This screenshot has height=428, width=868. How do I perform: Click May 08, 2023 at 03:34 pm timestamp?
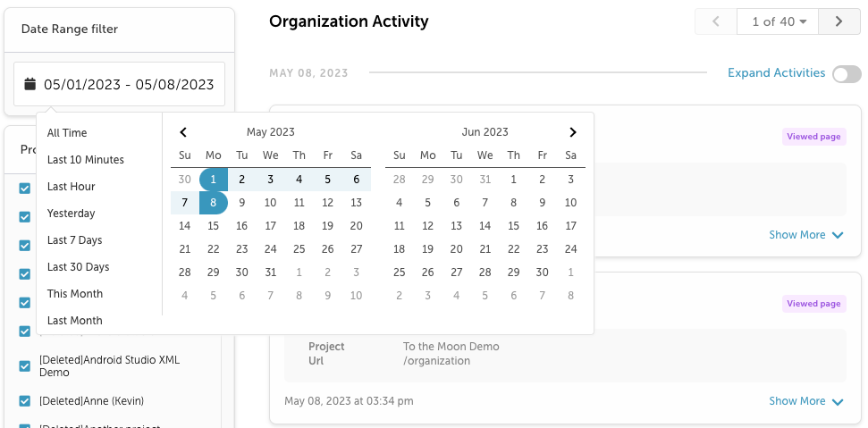click(x=349, y=401)
